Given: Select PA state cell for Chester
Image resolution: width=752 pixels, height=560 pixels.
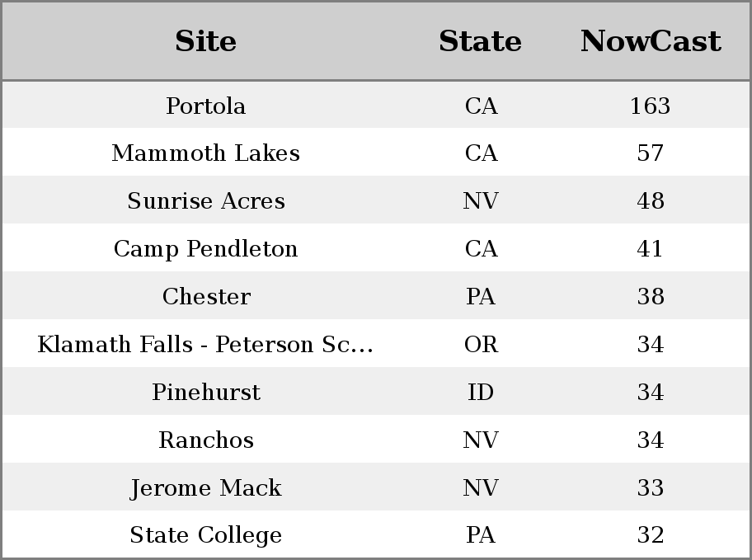Looking at the screenshot, I should [x=481, y=296].
